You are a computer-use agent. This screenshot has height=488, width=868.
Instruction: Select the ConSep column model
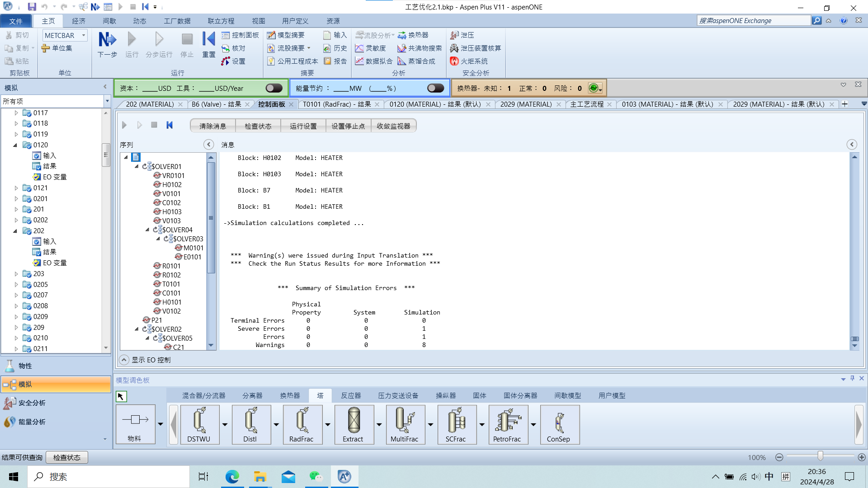tap(559, 424)
